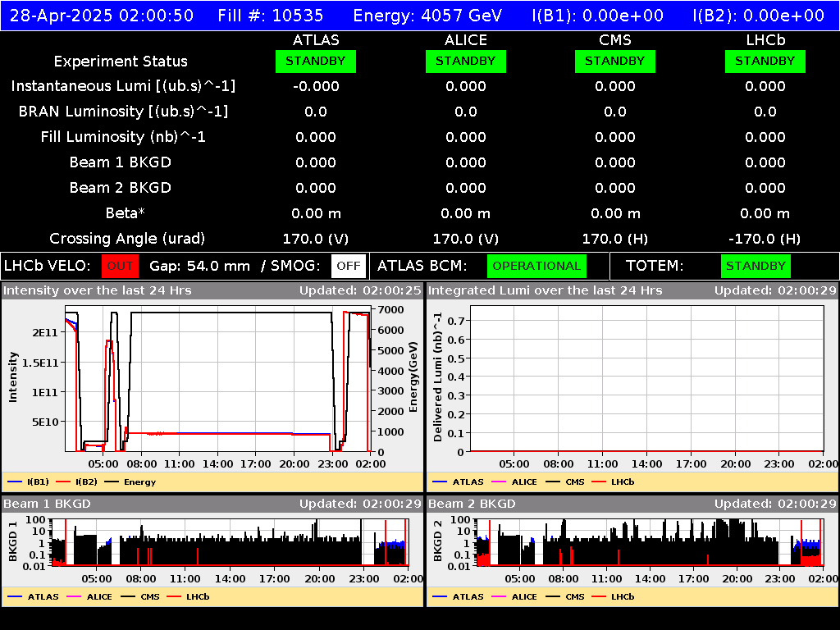Click the Delivered Lumi (nb)^-1 axis label
840x630 pixels.
(438, 377)
